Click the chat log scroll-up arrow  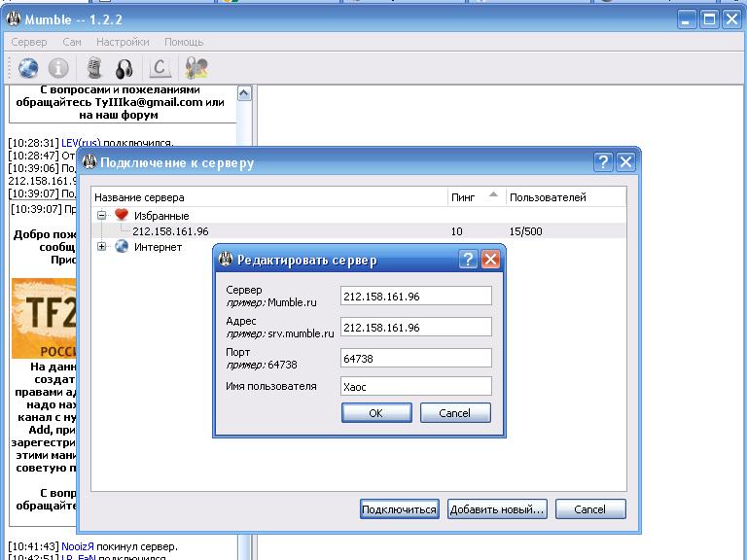(244, 93)
